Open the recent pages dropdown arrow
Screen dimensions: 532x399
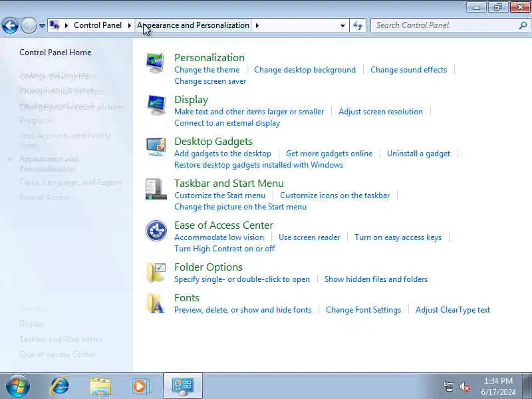42,26
